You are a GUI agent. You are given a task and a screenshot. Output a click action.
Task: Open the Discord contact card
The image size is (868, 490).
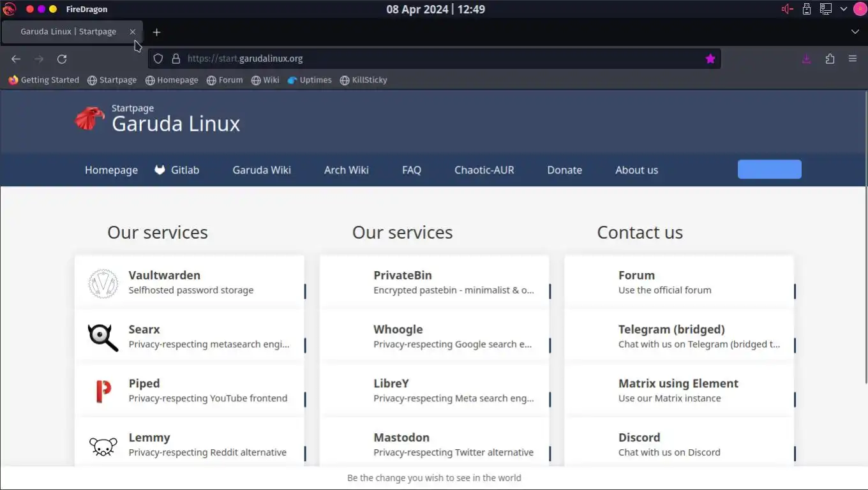[x=679, y=443]
